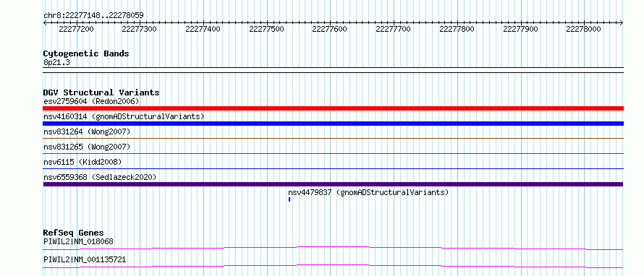Image resolution: width=644 pixels, height=276 pixels.
Task: Select the Cytogenetic Bands track title
Action: tap(86, 53)
